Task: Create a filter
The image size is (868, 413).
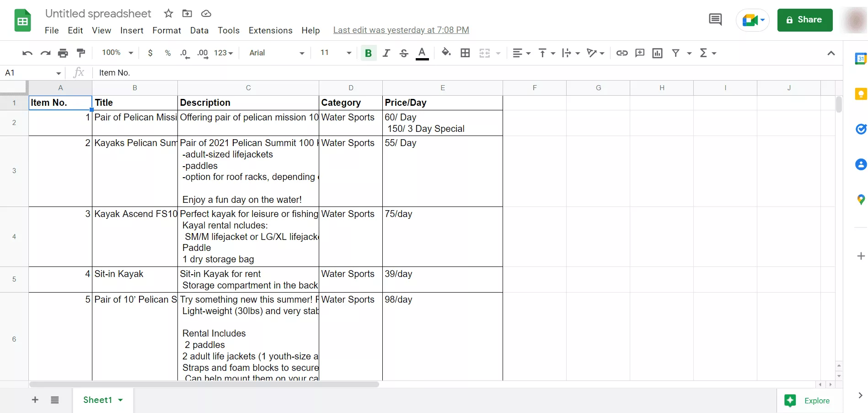Action: click(677, 53)
